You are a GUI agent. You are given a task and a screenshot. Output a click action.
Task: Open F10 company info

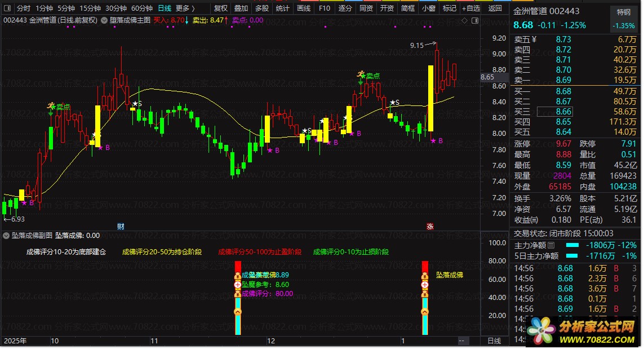pyautogui.click(x=325, y=8)
